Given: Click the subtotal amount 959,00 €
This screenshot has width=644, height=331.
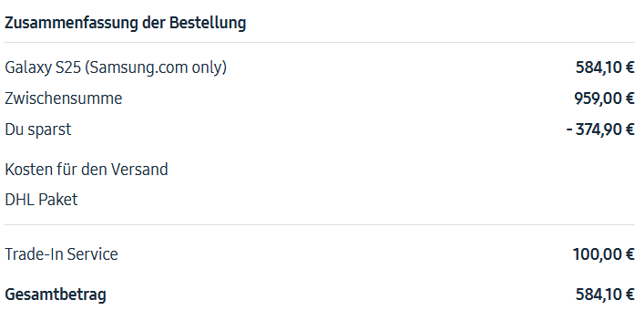Looking at the screenshot, I should 604,98.
